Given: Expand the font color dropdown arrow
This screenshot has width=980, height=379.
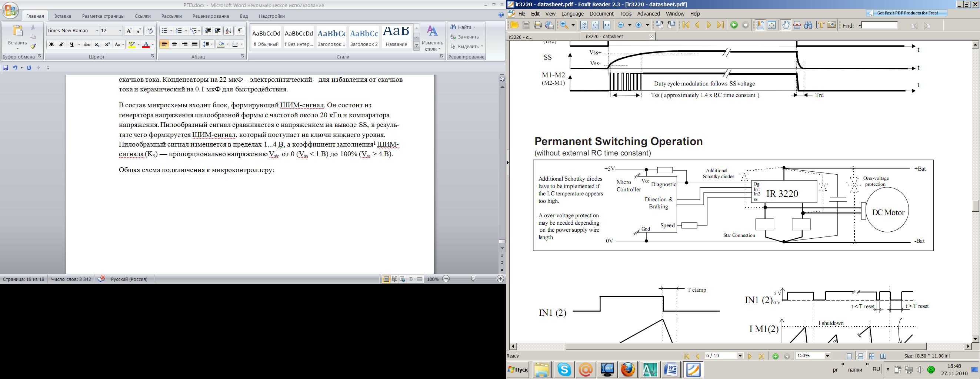Looking at the screenshot, I should 153,44.
